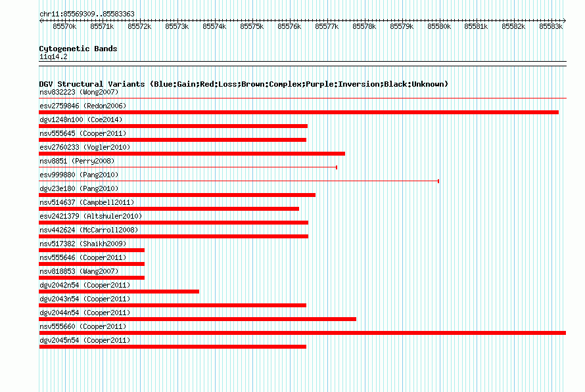The image size is (585, 392).
Task: Click the thin red line for esv999880
Action: (239, 181)
